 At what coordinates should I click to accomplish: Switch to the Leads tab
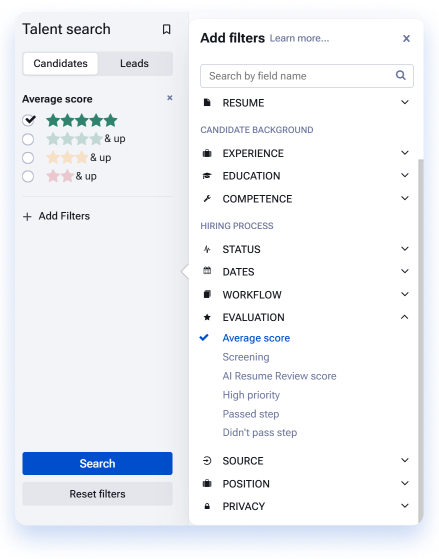(x=134, y=63)
